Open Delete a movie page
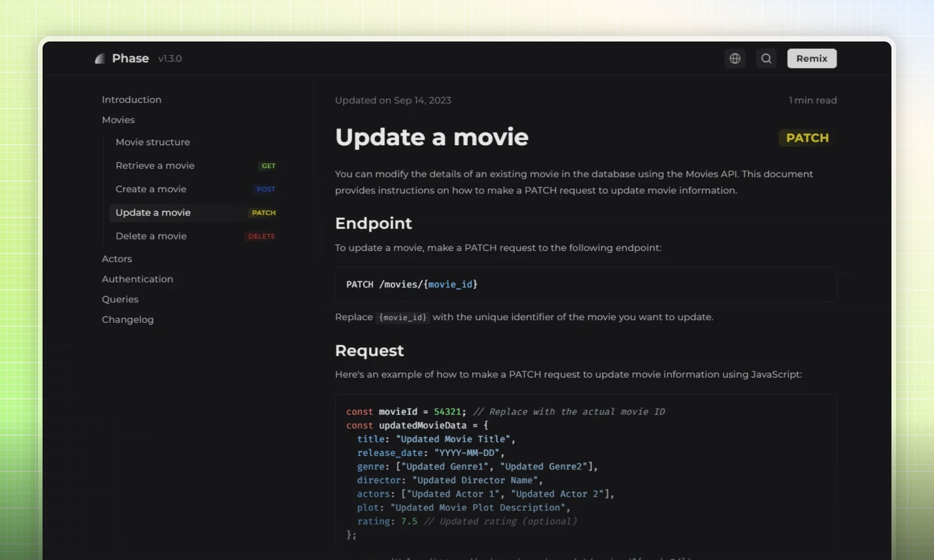 tap(151, 236)
